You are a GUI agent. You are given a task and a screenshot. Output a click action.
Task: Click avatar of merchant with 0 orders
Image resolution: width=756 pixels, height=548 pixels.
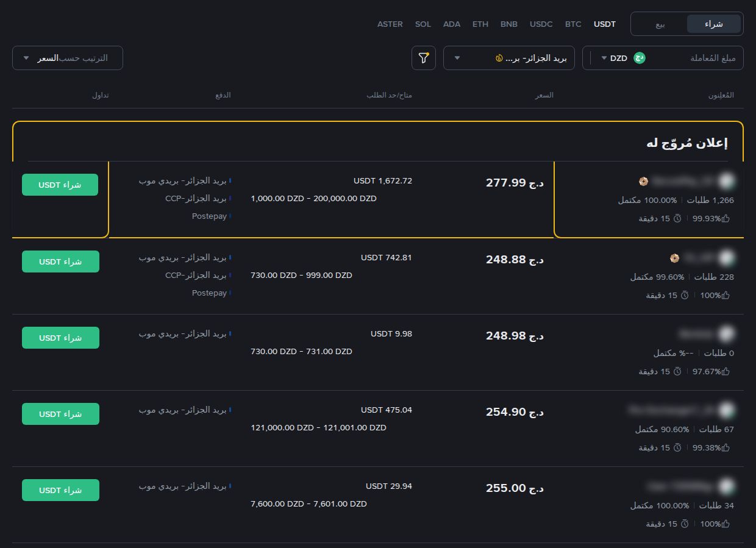tap(726, 334)
